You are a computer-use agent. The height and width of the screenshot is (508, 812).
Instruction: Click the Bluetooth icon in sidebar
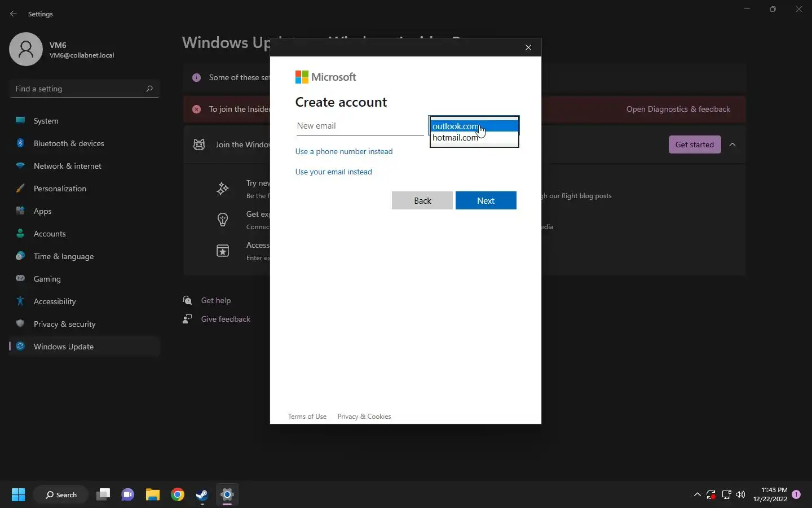[x=20, y=143]
